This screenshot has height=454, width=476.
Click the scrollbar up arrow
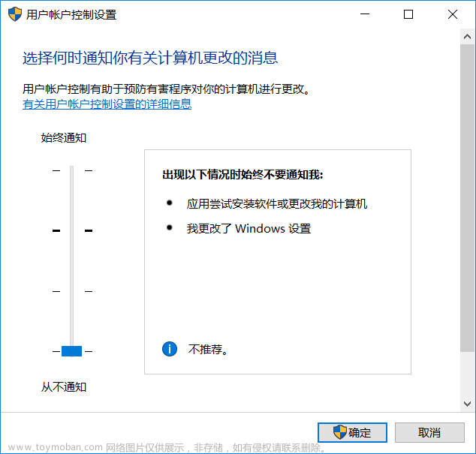pyautogui.click(x=467, y=37)
